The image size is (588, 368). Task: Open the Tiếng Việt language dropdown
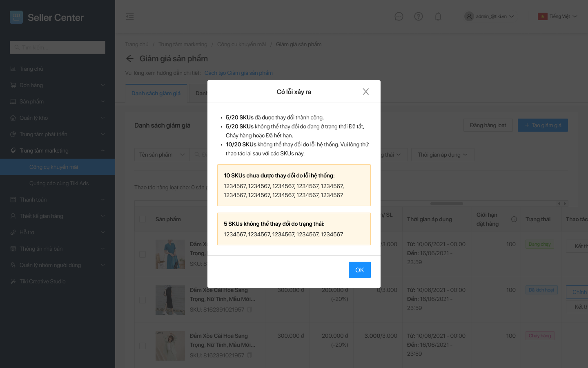558,16
